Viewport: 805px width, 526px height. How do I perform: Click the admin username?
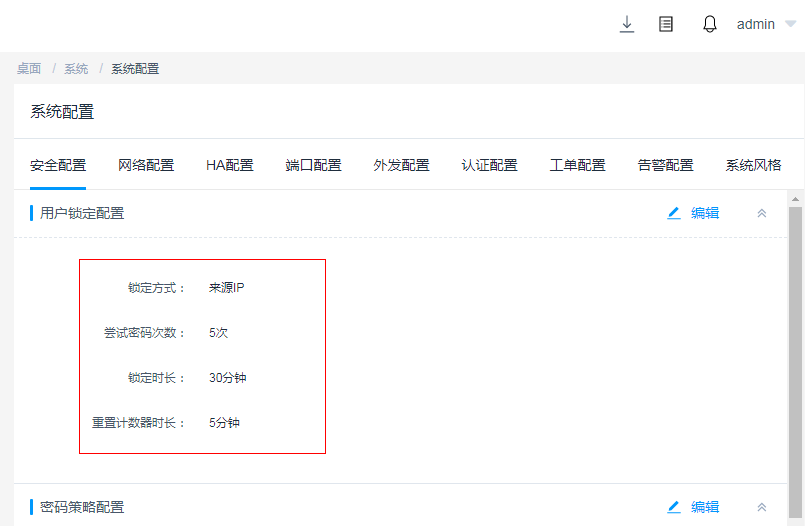click(756, 24)
